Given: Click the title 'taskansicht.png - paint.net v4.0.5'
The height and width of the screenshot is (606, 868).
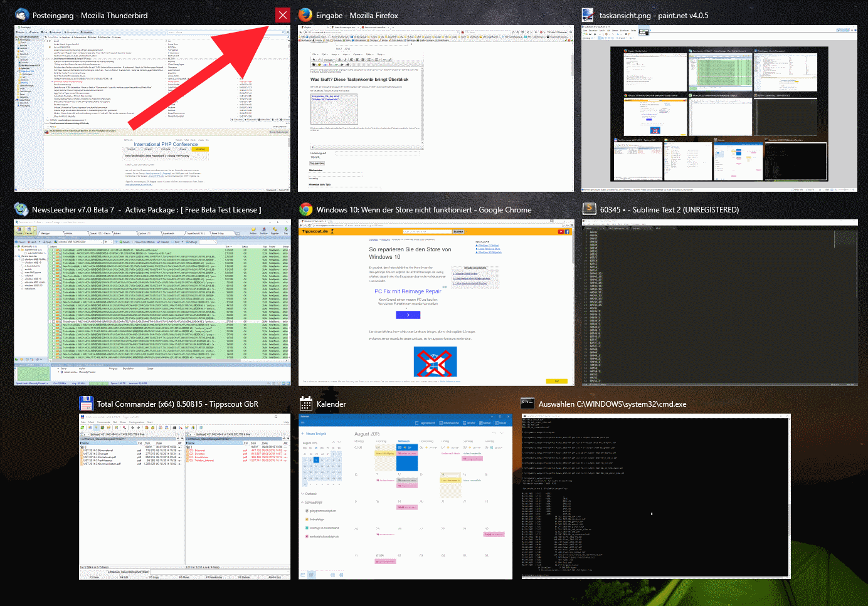Looking at the screenshot, I should pyautogui.click(x=654, y=16).
